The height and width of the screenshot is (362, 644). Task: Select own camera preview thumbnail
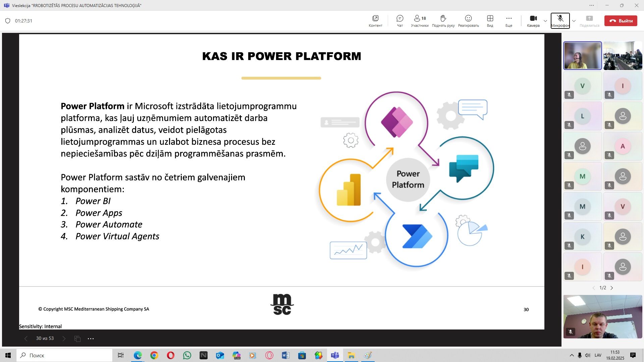coord(603,316)
